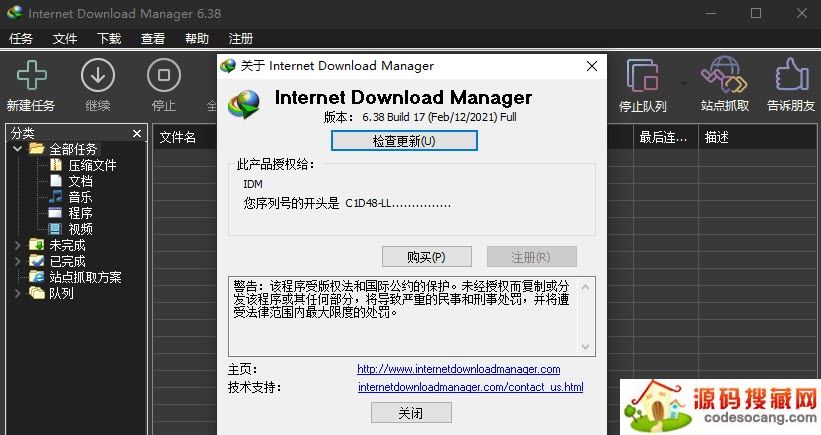Open the 查看 menu
Image resolution: width=821 pixels, height=435 pixels.
pos(153,38)
